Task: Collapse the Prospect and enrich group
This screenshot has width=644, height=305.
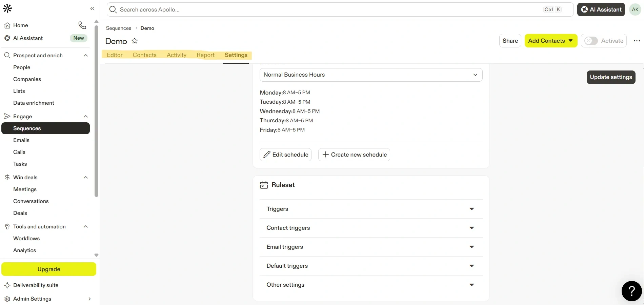Action: coord(86,56)
